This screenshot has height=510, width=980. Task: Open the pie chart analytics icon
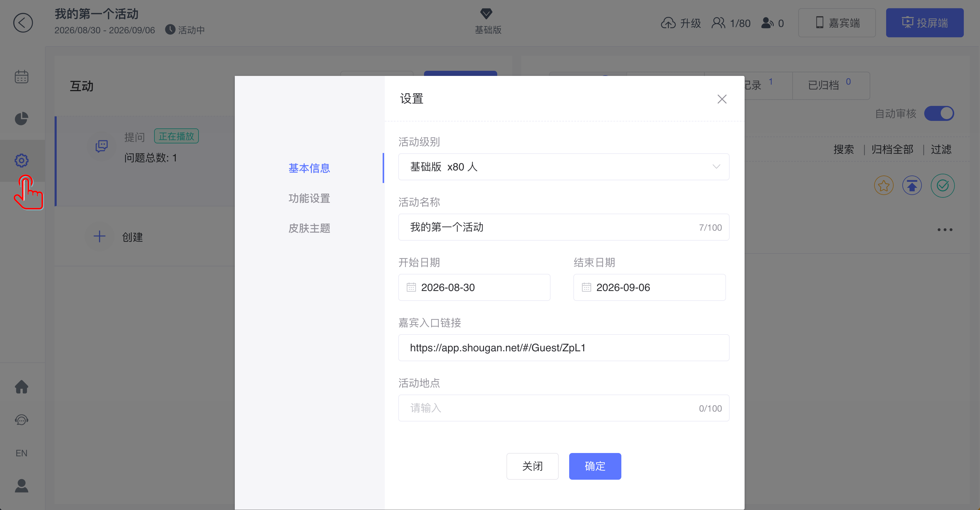pyautogui.click(x=22, y=118)
